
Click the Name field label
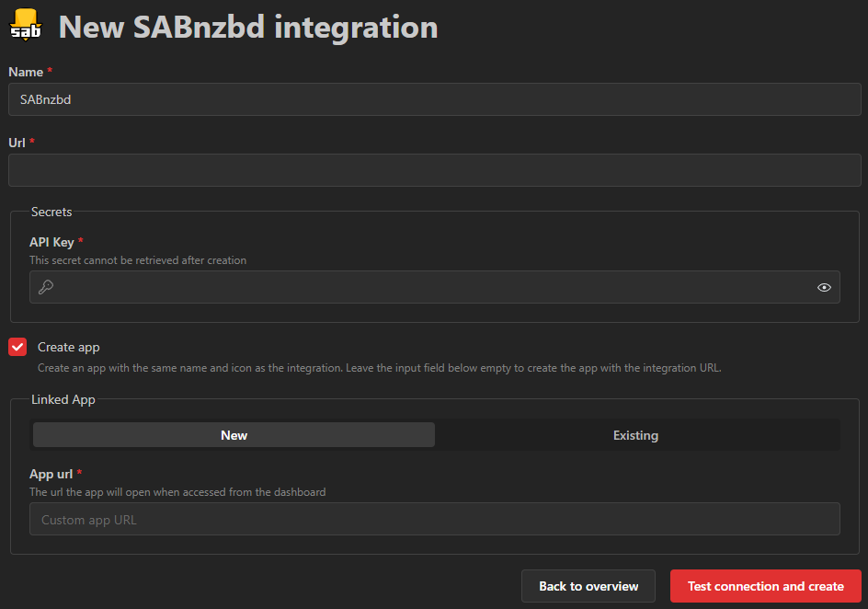(x=26, y=71)
